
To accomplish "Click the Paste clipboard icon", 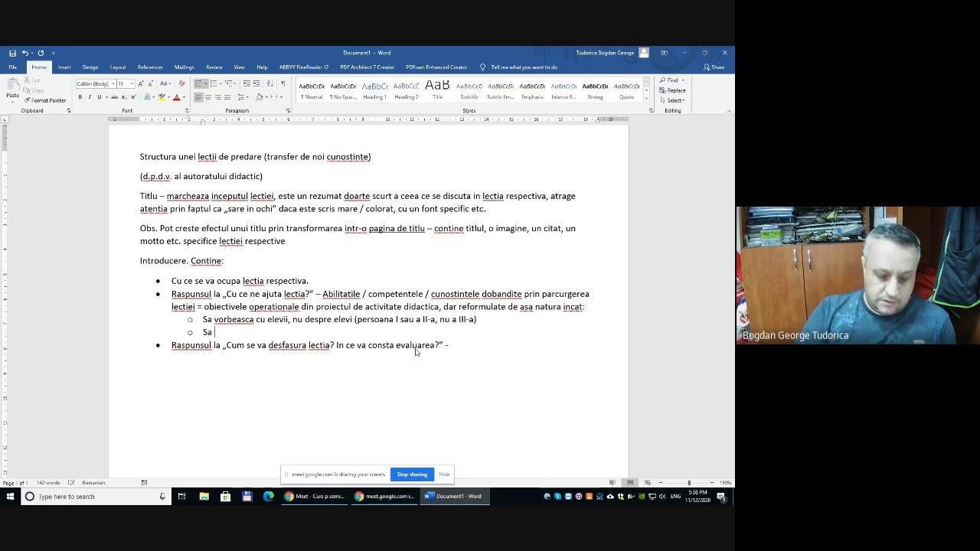I will 12,84.
